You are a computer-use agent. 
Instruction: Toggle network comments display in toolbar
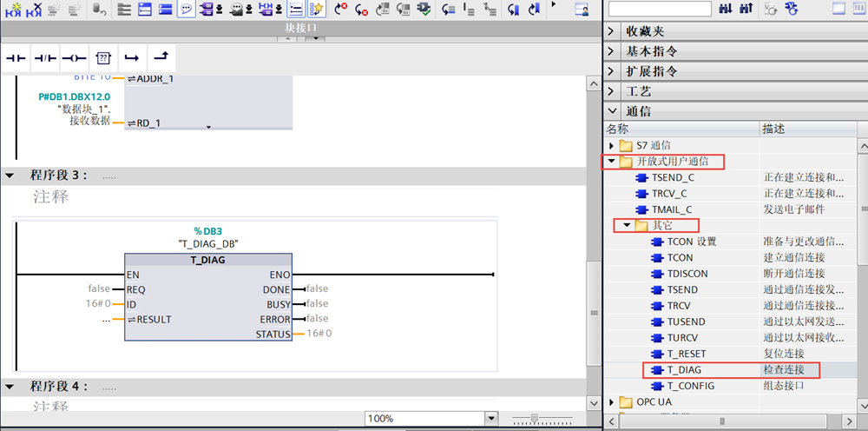tap(186, 10)
